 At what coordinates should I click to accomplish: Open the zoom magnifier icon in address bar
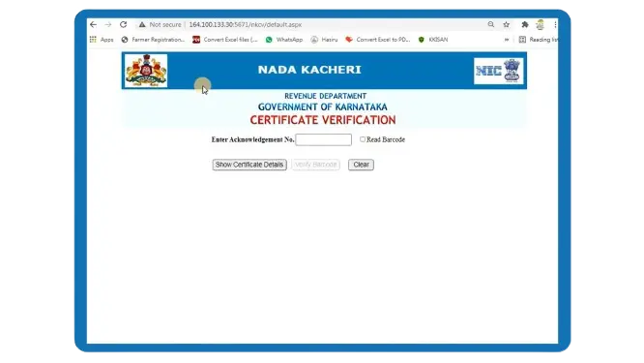pos(491,24)
